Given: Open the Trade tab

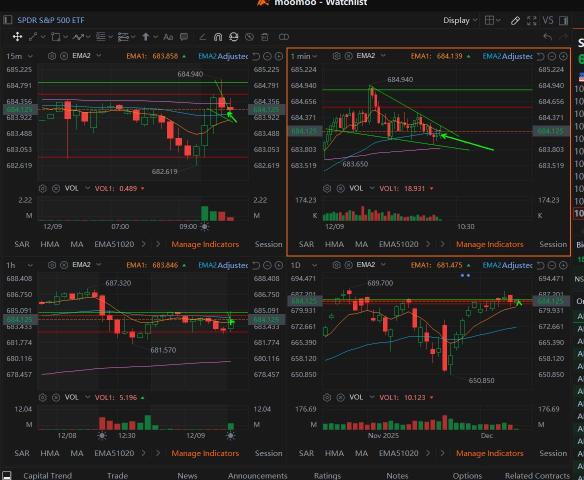Looking at the screenshot, I should (x=117, y=476).
